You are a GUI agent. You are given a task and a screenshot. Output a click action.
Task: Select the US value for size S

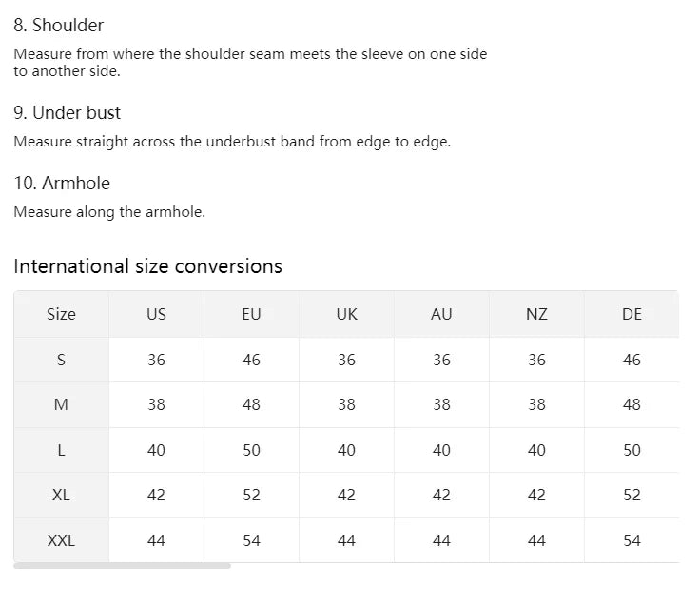click(x=156, y=360)
